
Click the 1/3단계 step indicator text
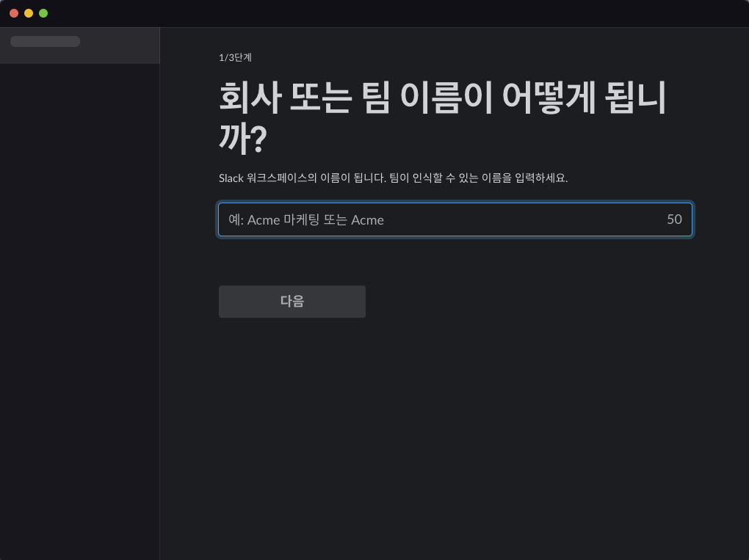(x=235, y=57)
